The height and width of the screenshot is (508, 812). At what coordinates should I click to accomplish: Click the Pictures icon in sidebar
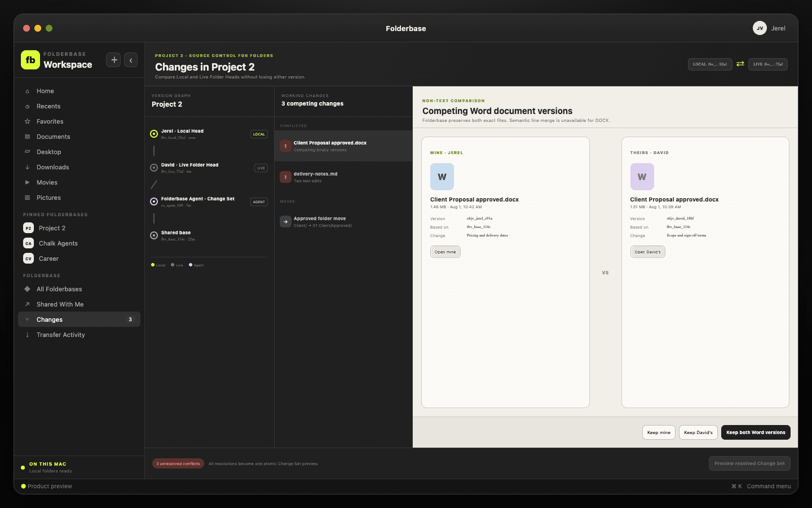pyautogui.click(x=27, y=198)
